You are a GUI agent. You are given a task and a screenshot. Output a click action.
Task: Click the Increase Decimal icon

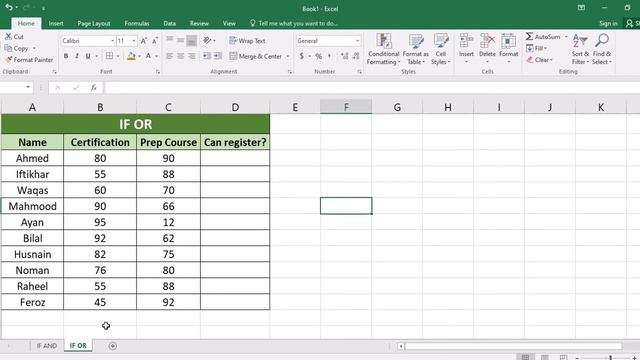point(345,56)
